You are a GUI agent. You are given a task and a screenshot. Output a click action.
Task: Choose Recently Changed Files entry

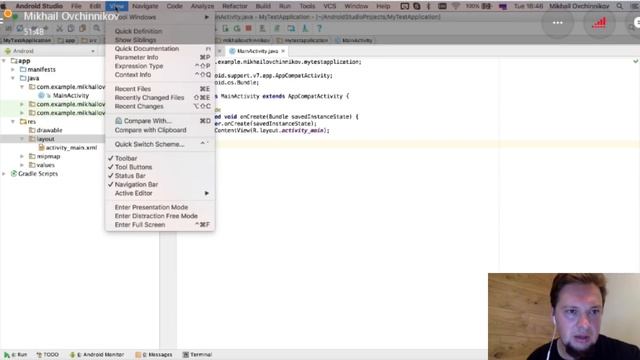coord(160,98)
